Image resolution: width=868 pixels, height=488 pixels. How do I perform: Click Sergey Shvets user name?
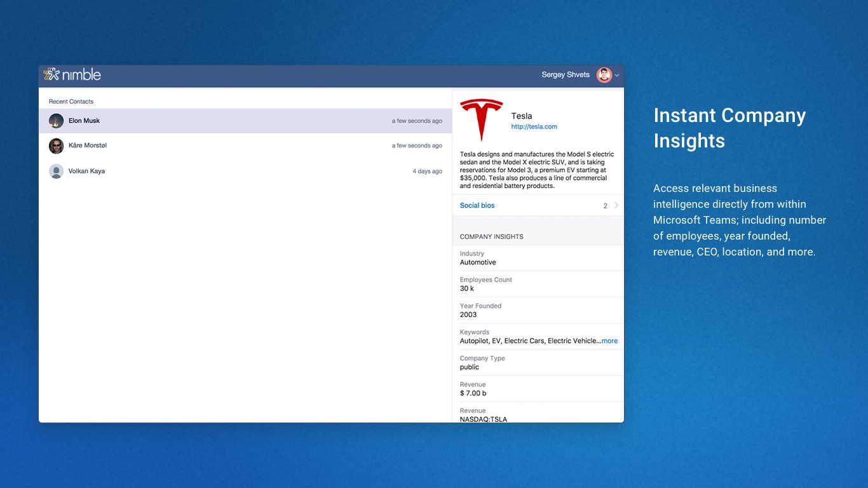pos(566,75)
